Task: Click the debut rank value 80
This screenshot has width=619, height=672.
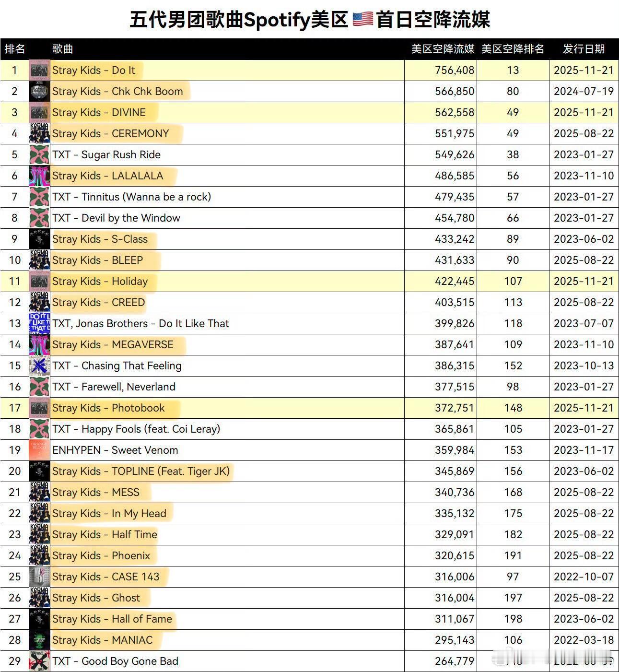Action: 513,91
